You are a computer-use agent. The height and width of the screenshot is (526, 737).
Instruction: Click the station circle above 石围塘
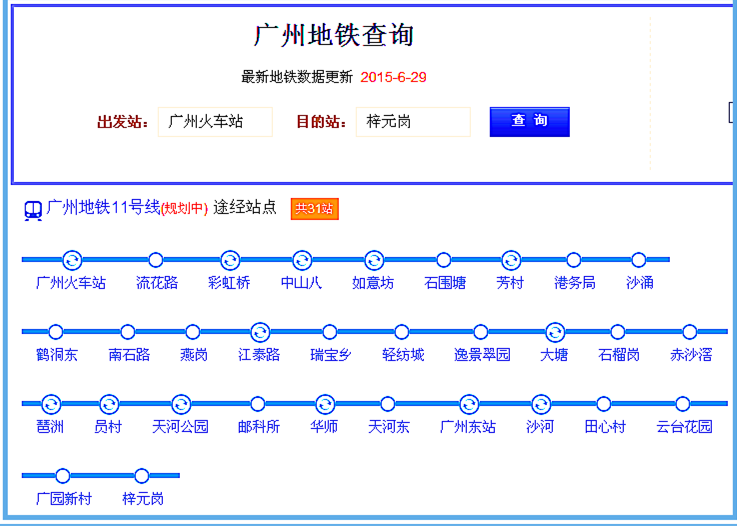[444, 259]
